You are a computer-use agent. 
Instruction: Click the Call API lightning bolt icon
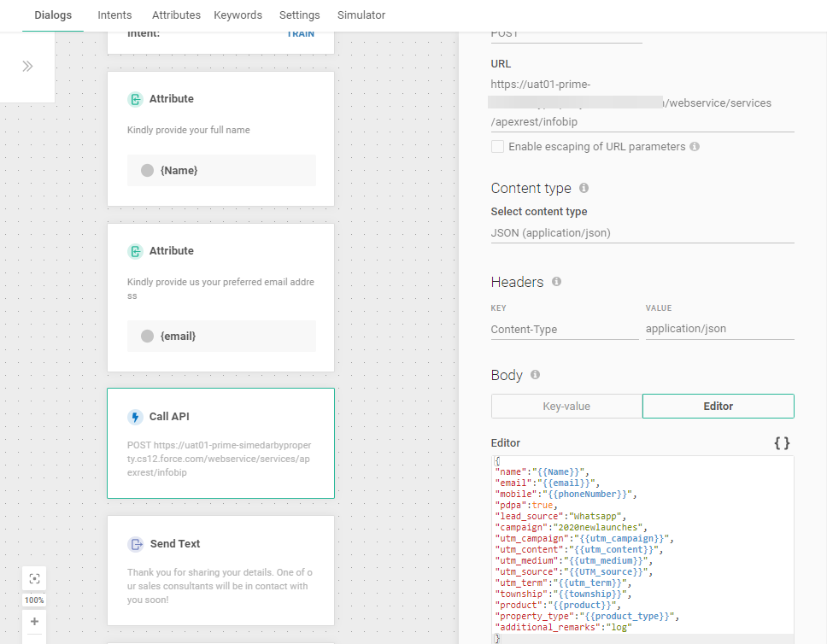click(x=135, y=417)
